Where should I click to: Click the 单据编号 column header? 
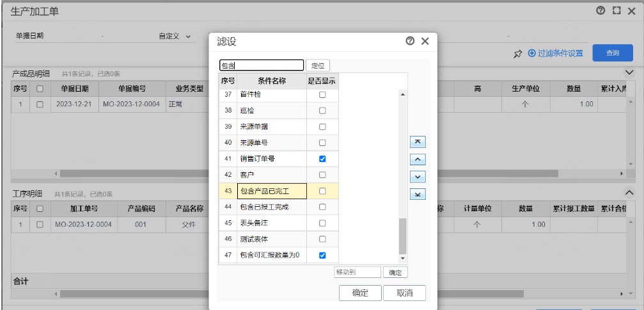click(132, 88)
